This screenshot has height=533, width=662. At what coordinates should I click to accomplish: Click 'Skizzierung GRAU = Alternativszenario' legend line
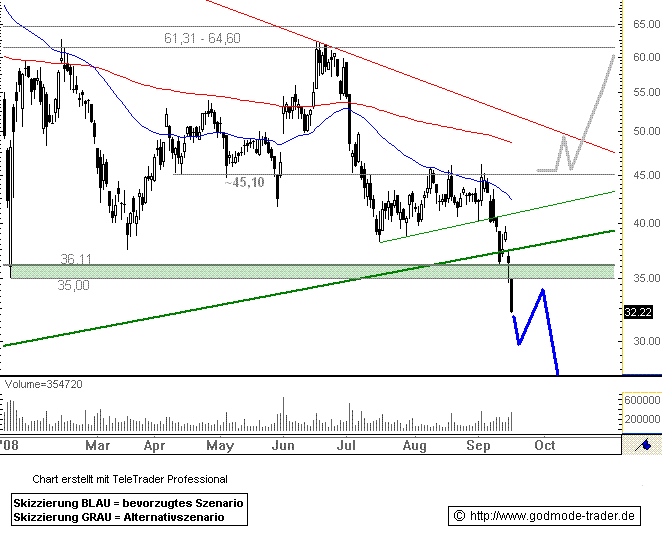pos(119,517)
